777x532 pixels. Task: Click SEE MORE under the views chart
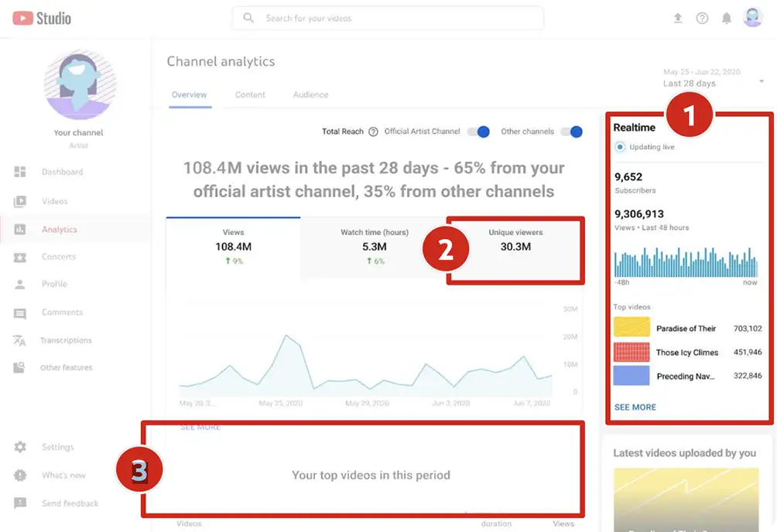tap(200, 427)
